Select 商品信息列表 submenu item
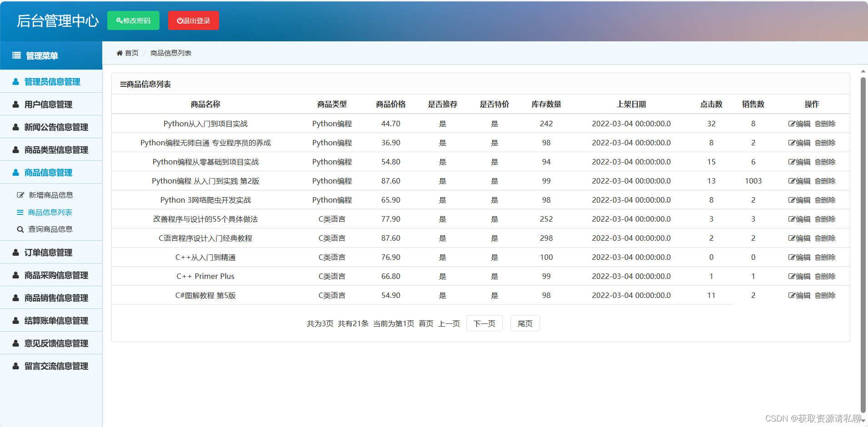Viewport: 868px width, 427px height. 50,212
